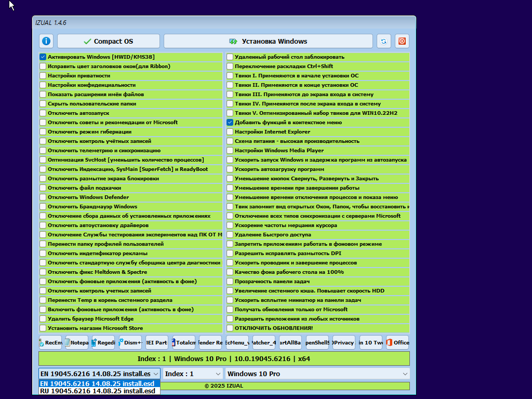532x399 pixels.
Task: Check Получать обновления только от Microsoft
Action: pos(230,310)
